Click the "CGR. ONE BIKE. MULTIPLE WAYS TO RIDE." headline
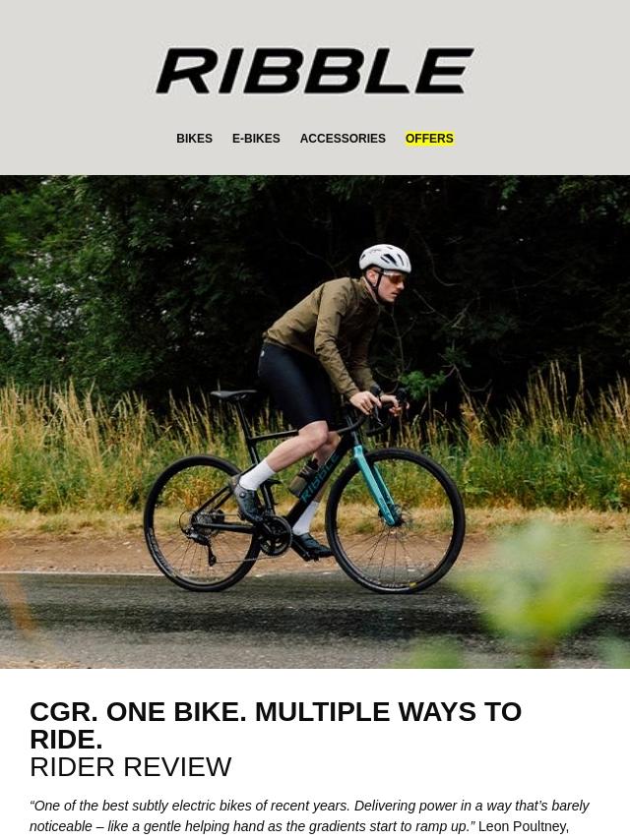The width and height of the screenshot is (630, 840). (x=276, y=725)
